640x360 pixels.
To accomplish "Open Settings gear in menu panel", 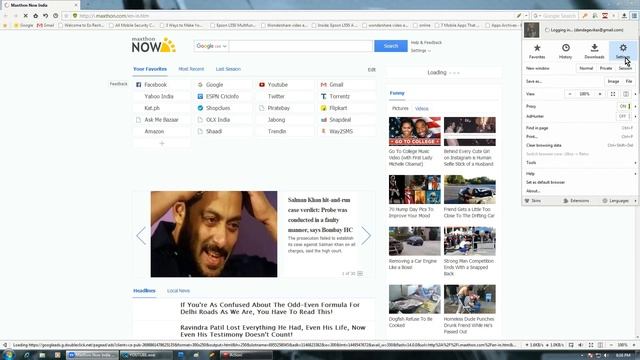I will pos(623,51).
